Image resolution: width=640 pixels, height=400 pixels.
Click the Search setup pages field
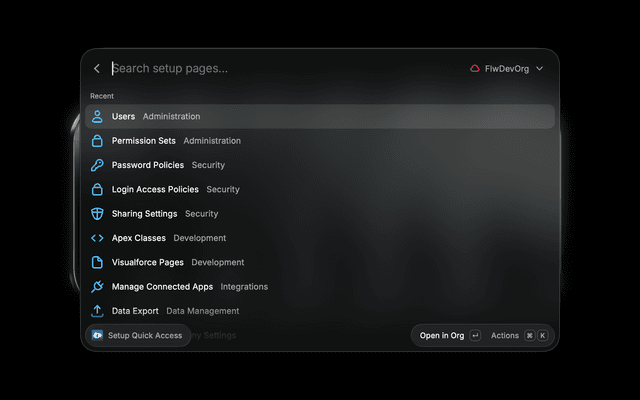(x=286, y=69)
